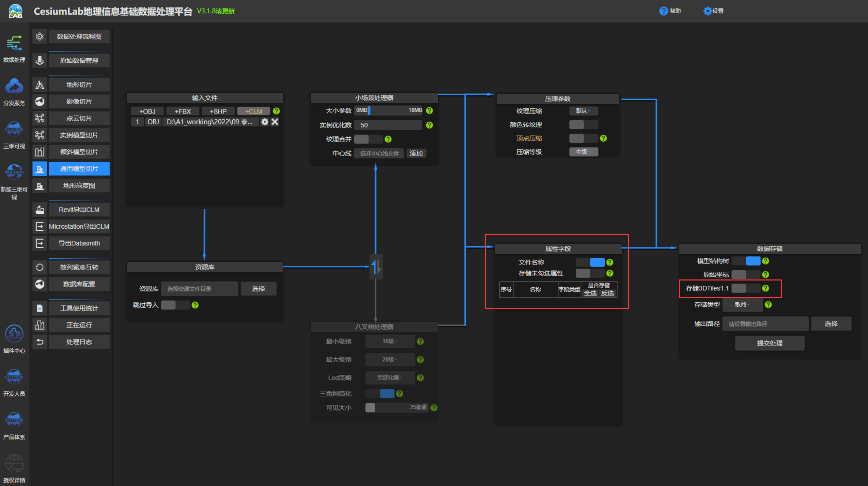This screenshot has width=868, height=486.
Task: Toggle the 模型结构树 switch
Action: click(746, 261)
